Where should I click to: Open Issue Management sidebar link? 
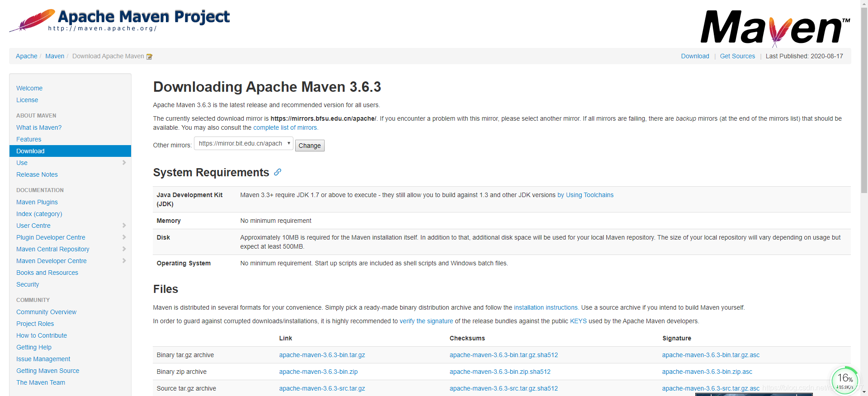click(43, 359)
